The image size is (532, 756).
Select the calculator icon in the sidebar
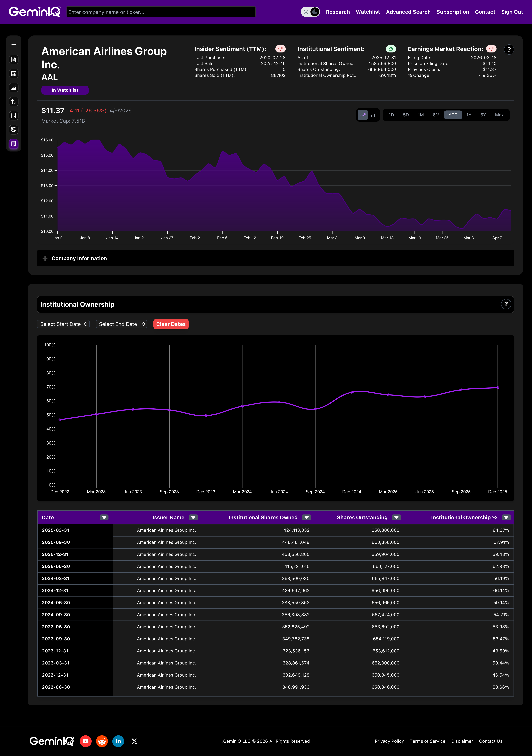14,116
